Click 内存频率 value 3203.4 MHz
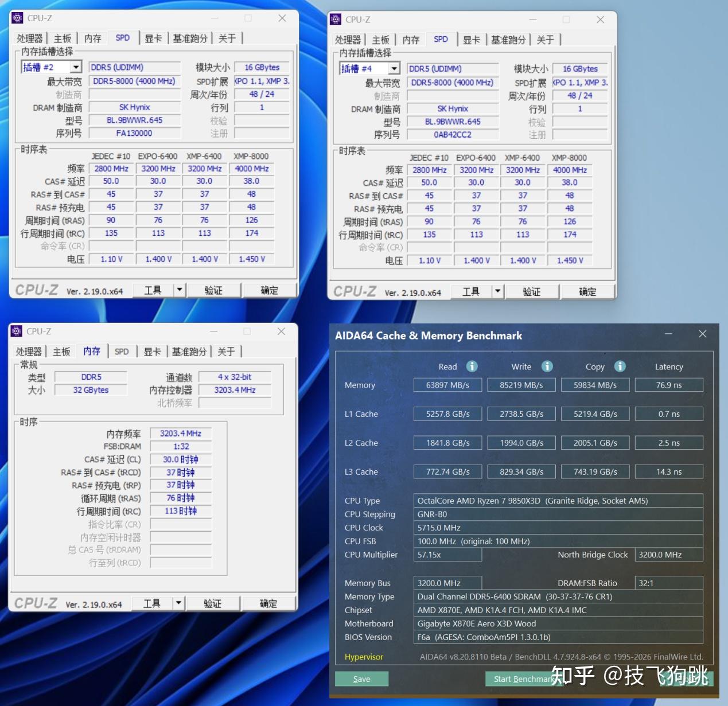 pos(181,434)
